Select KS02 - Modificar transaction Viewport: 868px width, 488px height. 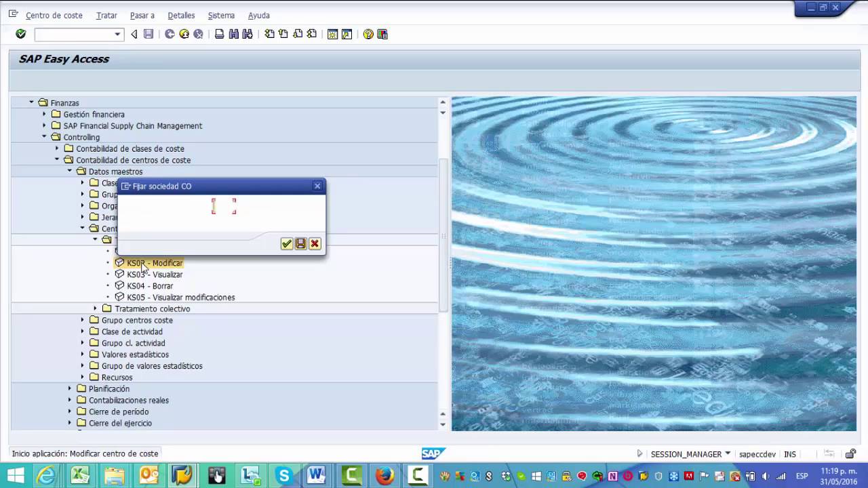[x=155, y=263]
